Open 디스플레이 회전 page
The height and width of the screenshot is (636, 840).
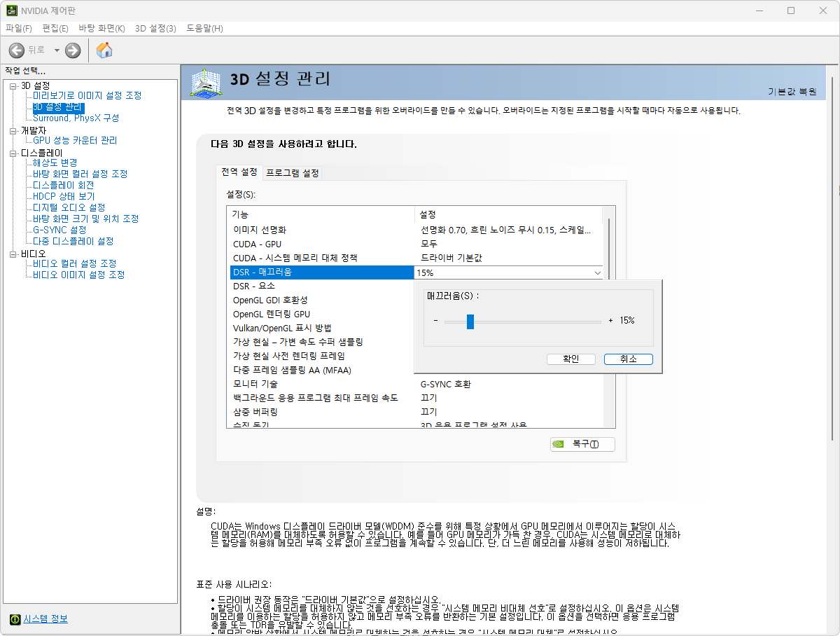[63, 185]
